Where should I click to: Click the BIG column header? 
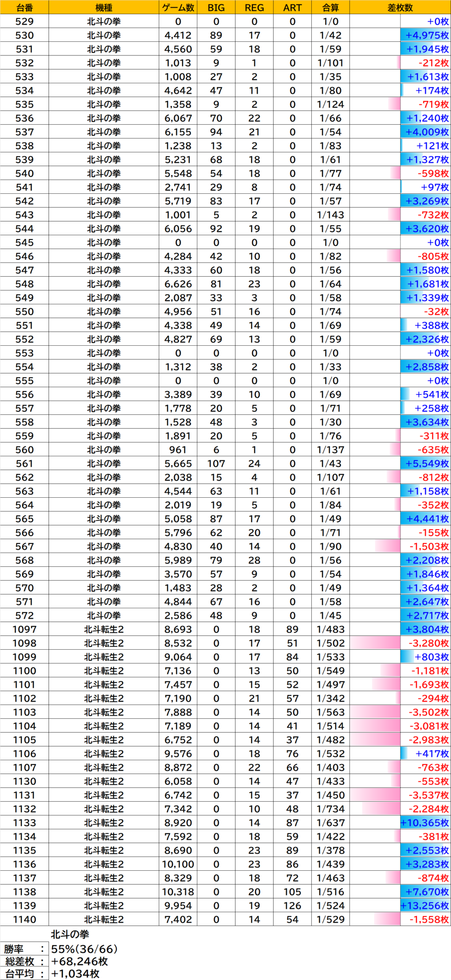pyautogui.click(x=216, y=7)
